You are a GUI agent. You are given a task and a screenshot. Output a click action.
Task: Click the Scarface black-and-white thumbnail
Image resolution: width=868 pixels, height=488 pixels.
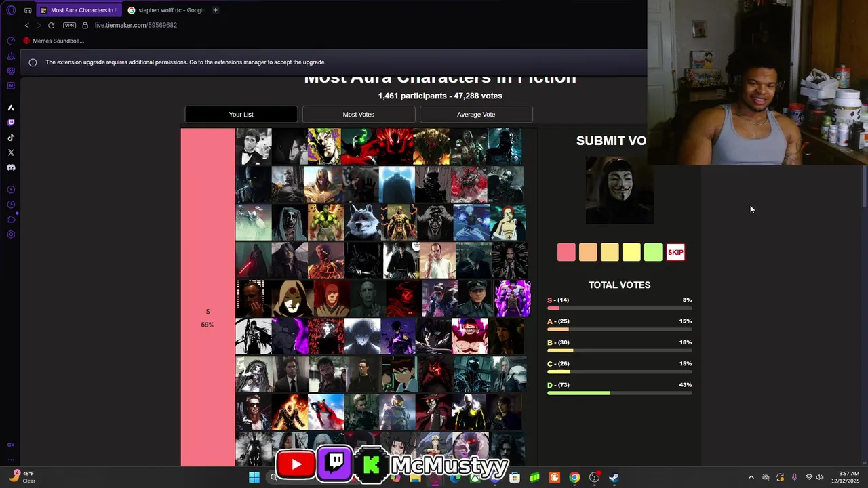click(254, 146)
